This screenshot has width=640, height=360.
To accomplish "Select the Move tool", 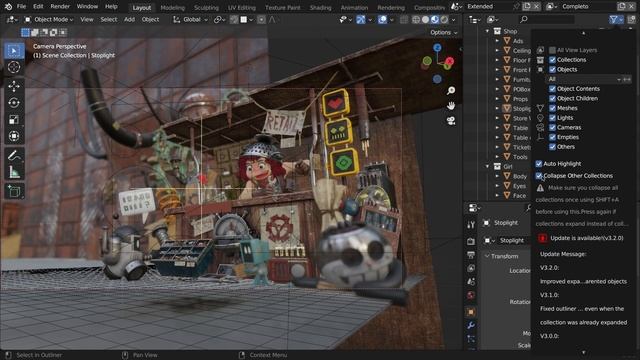I will click(14, 86).
